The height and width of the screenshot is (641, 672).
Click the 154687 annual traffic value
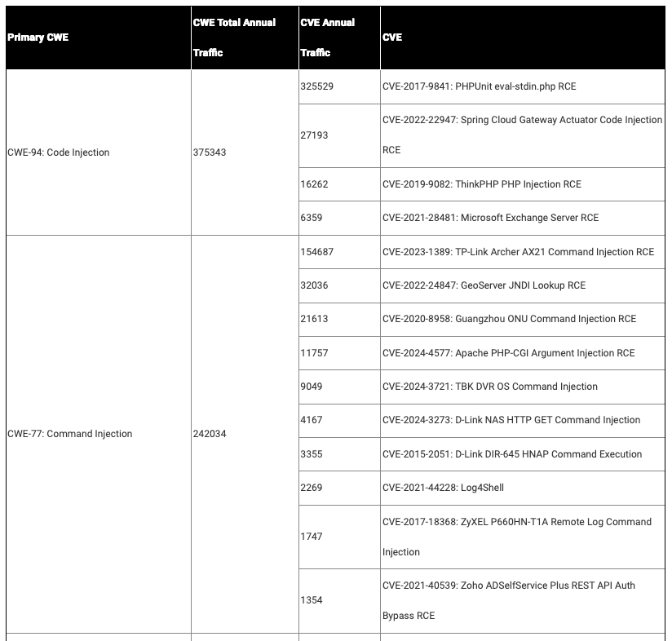pyautogui.click(x=316, y=252)
